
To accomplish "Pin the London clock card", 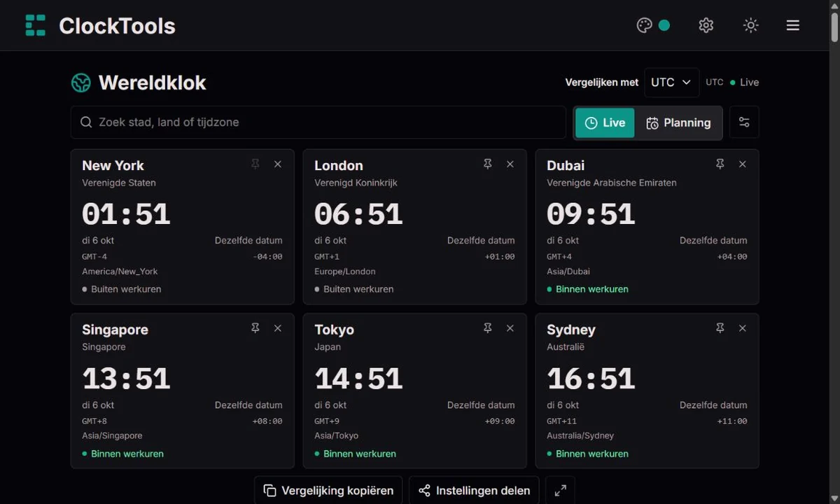I will (x=488, y=164).
